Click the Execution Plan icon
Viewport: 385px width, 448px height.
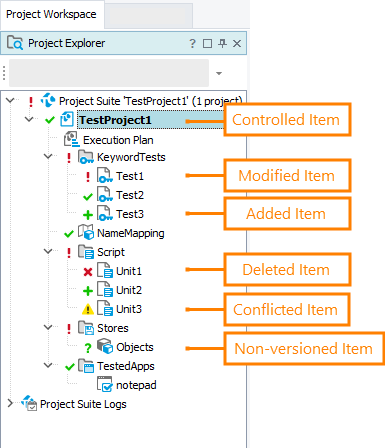(x=71, y=139)
